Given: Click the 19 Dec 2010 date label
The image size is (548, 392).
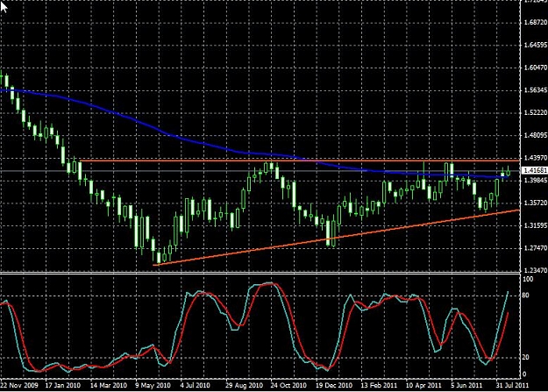Looking at the screenshot, I should coord(334,385).
